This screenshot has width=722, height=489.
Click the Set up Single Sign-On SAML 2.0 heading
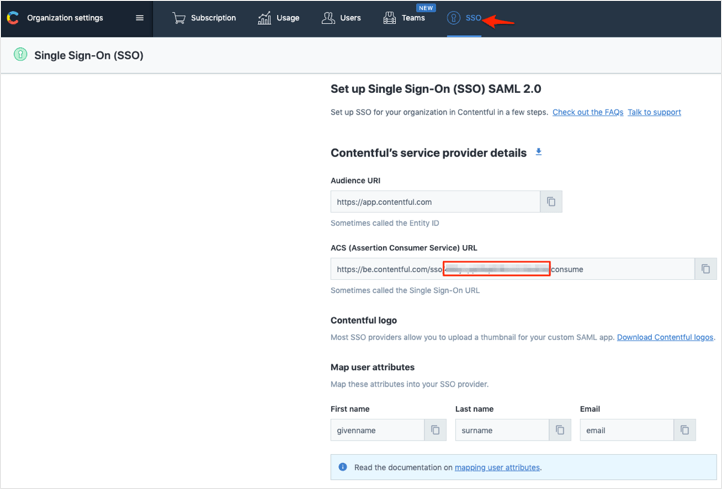click(x=436, y=89)
